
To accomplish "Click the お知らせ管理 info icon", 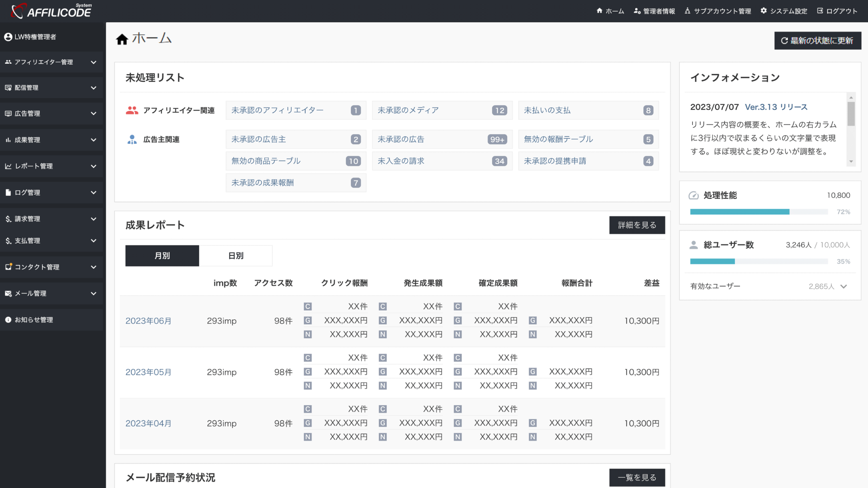I will pos(8,319).
